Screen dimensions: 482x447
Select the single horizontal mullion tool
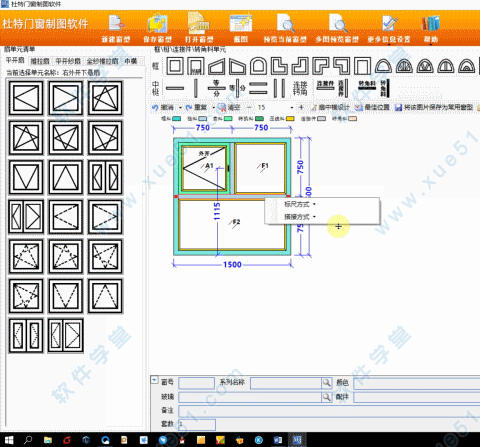click(x=175, y=88)
